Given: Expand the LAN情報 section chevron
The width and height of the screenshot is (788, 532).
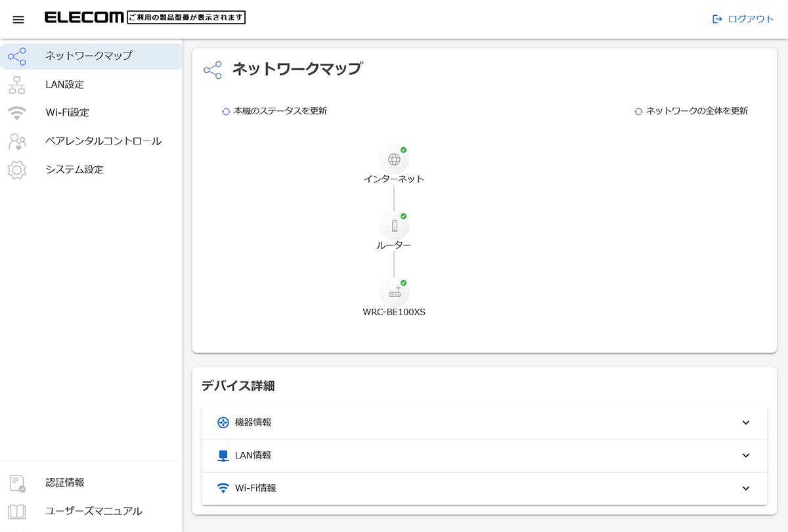Looking at the screenshot, I should (x=745, y=455).
